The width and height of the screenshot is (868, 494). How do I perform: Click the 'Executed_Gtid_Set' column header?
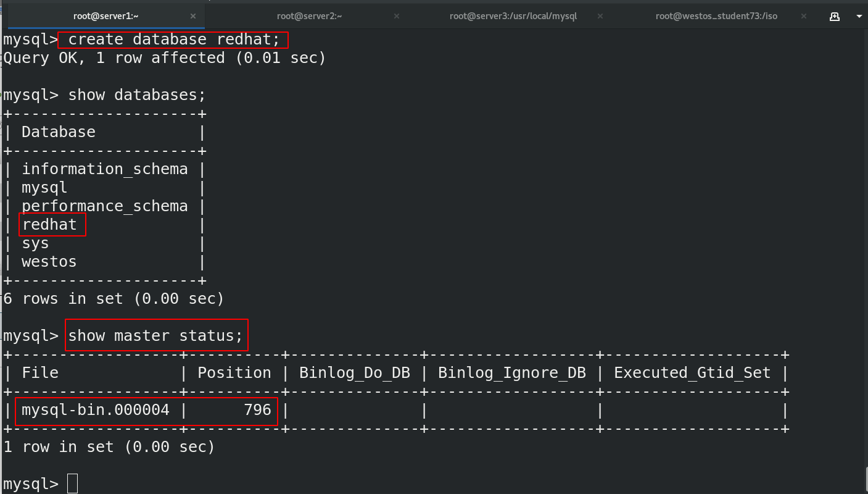[x=692, y=373]
